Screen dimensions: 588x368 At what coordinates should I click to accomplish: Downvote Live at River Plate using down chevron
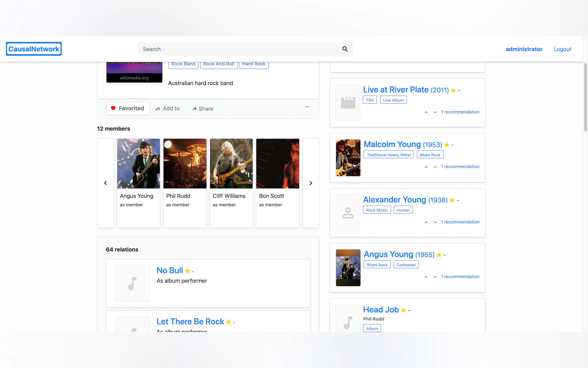point(435,112)
